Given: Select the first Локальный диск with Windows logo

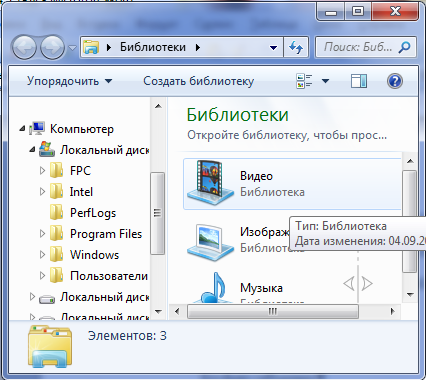Looking at the screenshot, I should coord(104,150).
